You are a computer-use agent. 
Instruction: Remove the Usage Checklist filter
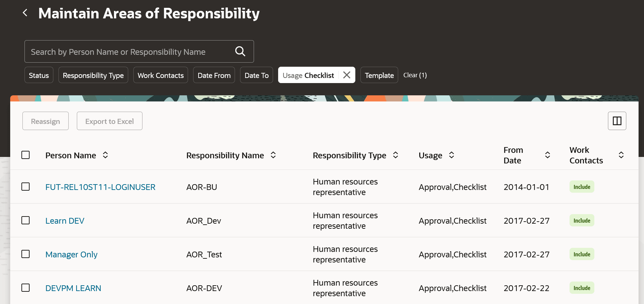click(x=346, y=75)
